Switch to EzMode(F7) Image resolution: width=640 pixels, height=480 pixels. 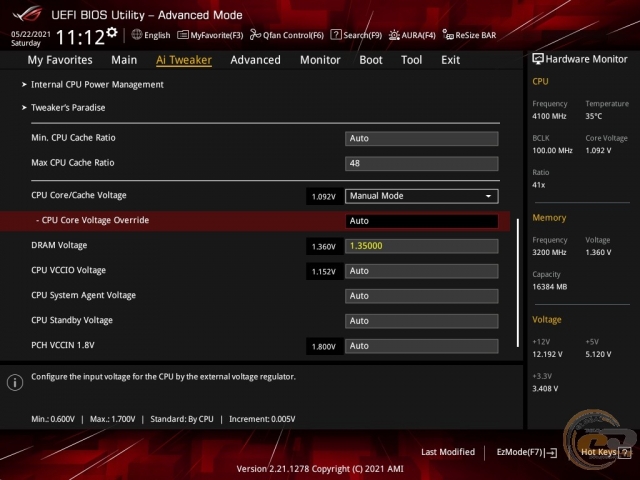tap(527, 452)
